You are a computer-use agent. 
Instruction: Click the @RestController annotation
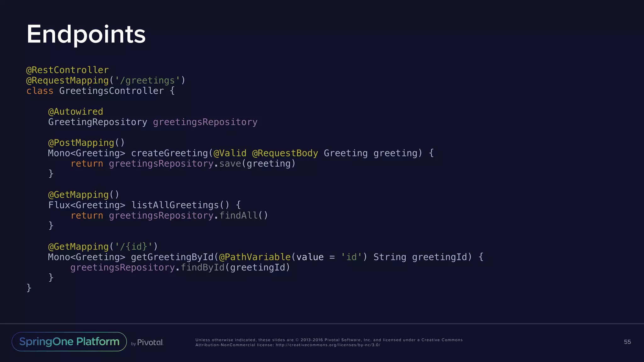[x=67, y=70]
